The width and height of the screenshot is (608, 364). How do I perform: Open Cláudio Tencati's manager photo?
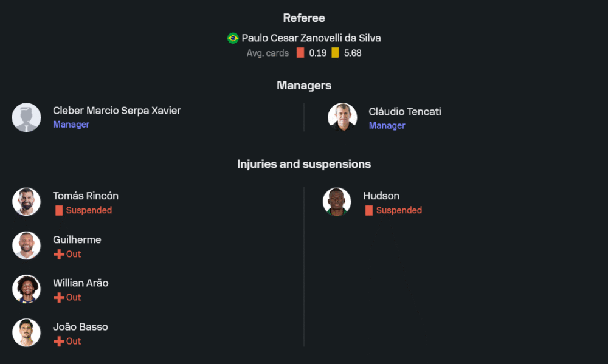pyautogui.click(x=342, y=117)
